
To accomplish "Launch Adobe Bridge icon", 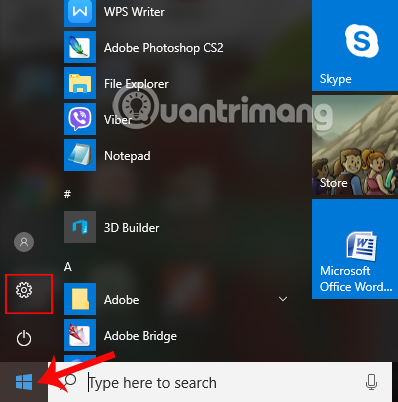I will pos(80,335).
